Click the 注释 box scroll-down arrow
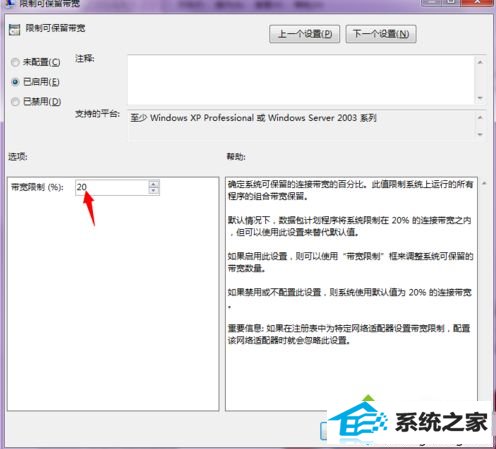496x449 pixels. click(480, 98)
